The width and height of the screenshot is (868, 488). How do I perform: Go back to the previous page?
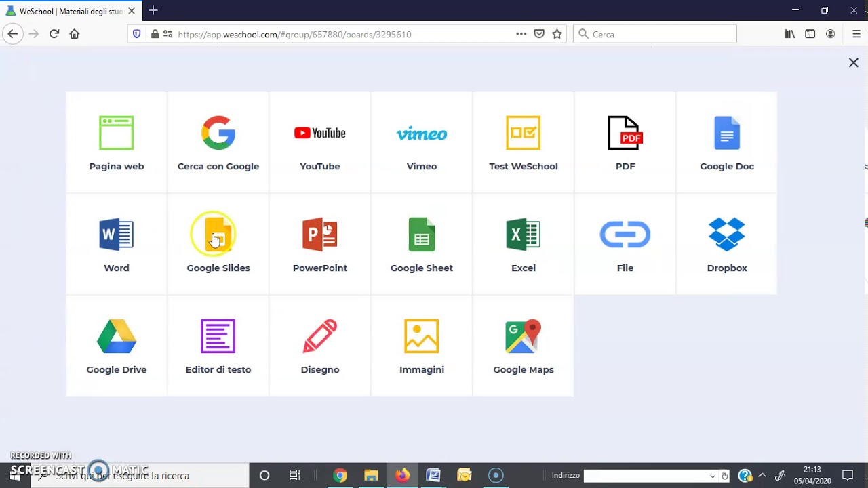pos(13,34)
